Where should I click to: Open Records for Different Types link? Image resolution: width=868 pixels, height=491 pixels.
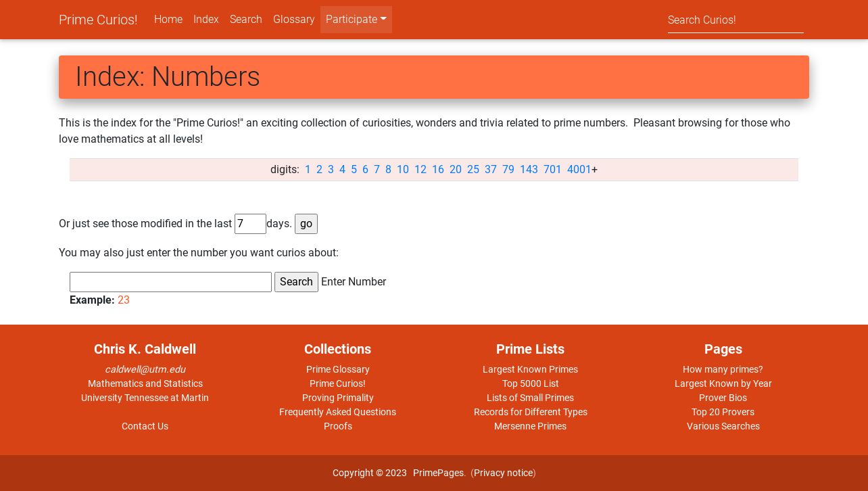click(x=531, y=412)
